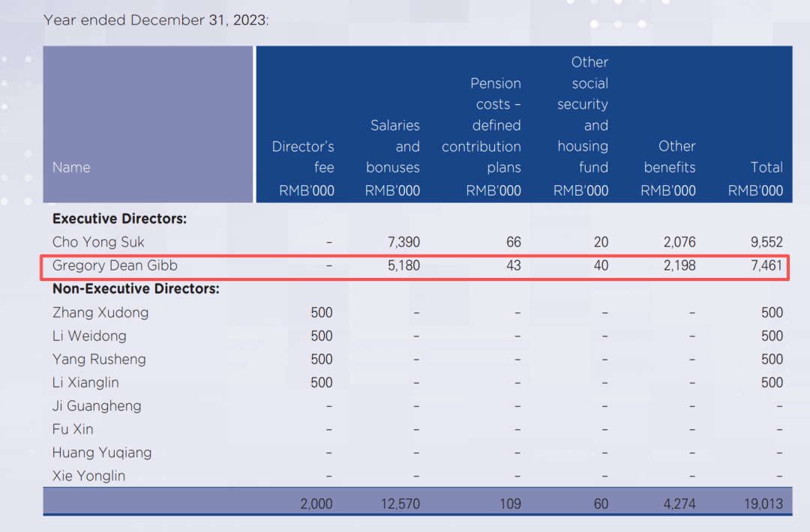Click the Director's fee column header
Screen dimensions: 810x532
point(304,168)
